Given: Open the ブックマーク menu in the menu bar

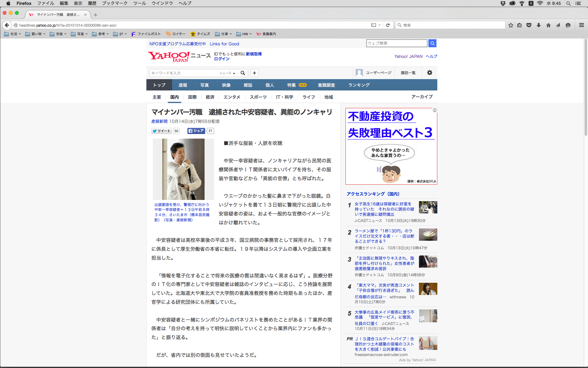Looking at the screenshot, I should (115, 3).
